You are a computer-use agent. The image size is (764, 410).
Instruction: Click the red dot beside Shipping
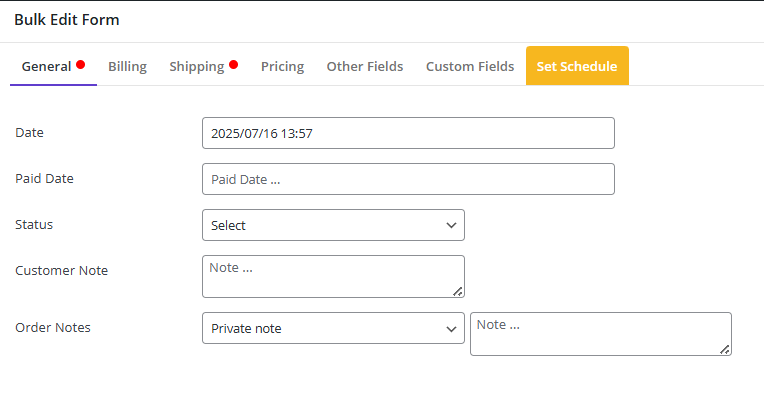click(x=234, y=64)
